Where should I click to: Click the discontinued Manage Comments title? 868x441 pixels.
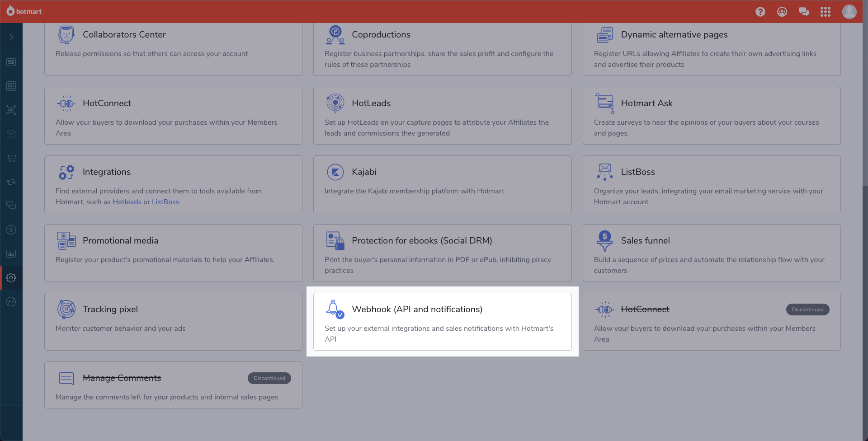pos(122,378)
